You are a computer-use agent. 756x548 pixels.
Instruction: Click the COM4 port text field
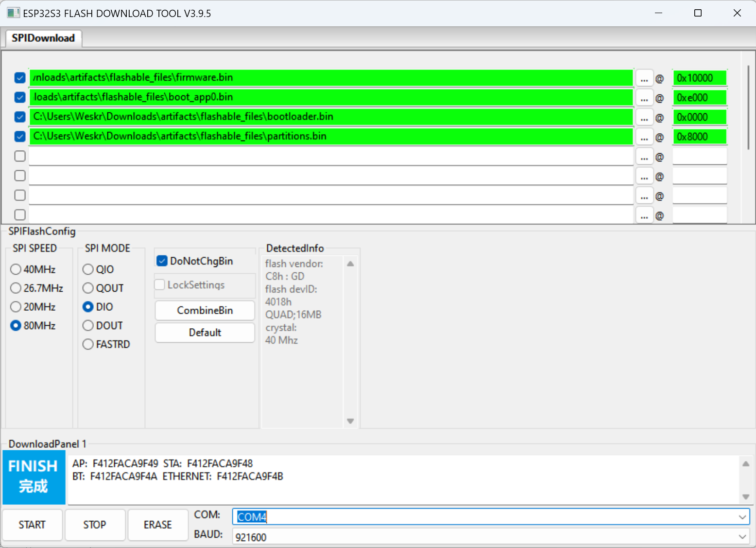[x=491, y=517]
